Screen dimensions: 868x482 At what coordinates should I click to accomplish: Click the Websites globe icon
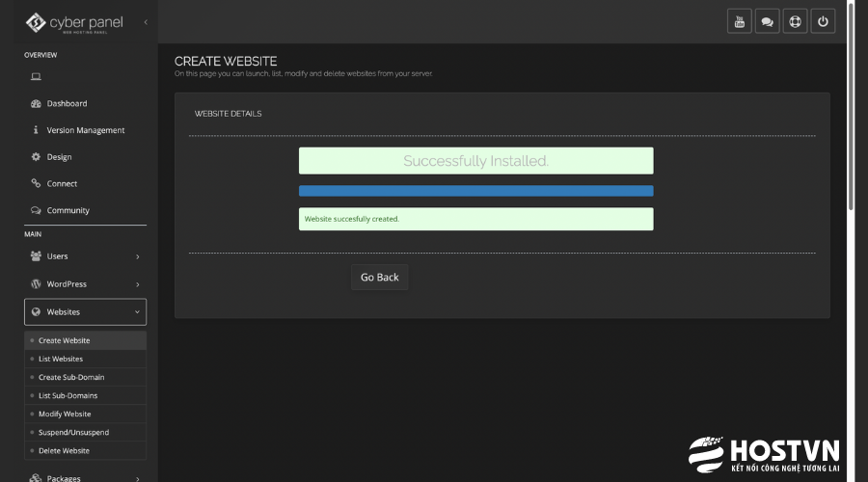click(36, 311)
